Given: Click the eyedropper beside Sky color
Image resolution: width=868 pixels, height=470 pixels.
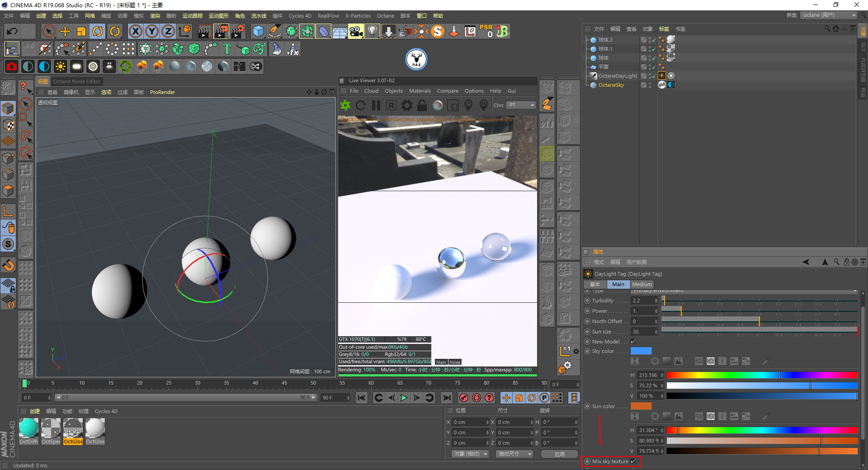Looking at the screenshot, I should (x=765, y=361).
